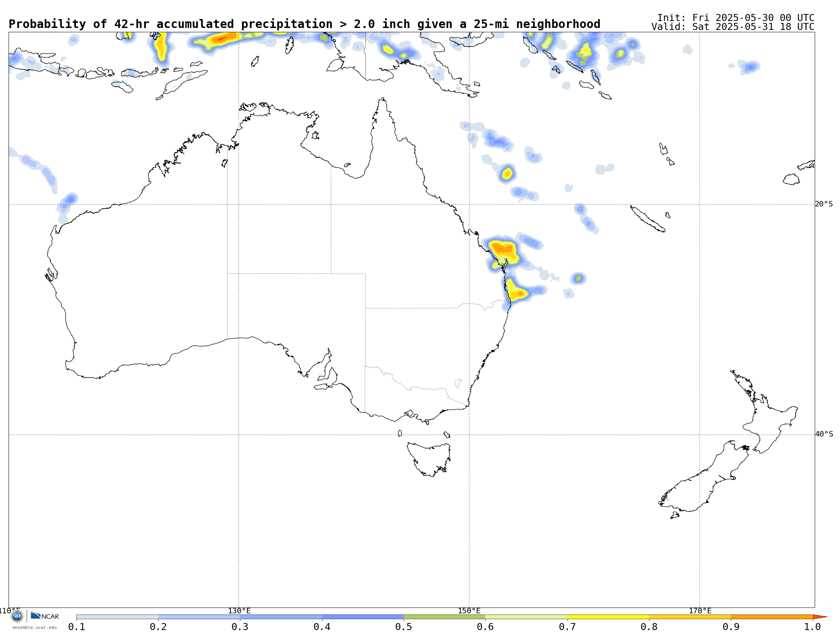Click New Caledonia island on the map
840x632 pixels.
pos(647,219)
